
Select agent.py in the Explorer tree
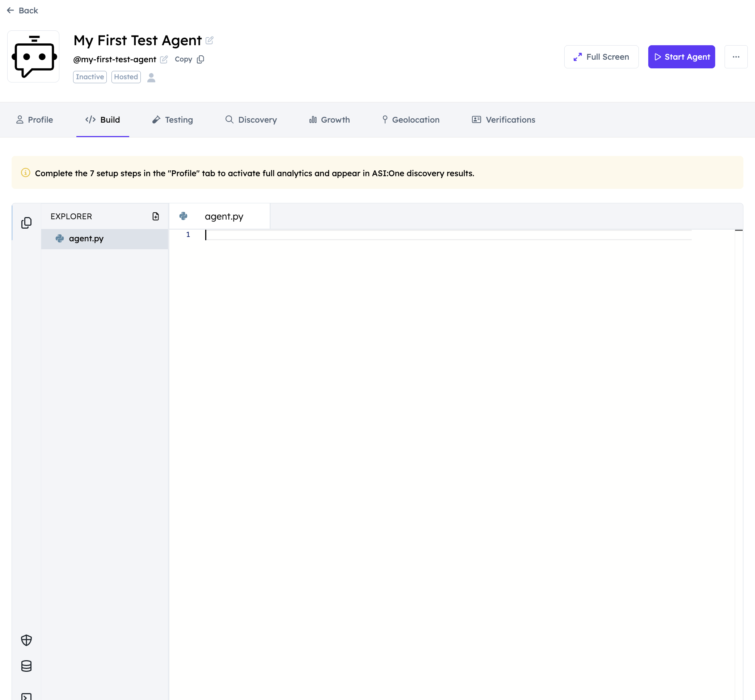tap(86, 239)
